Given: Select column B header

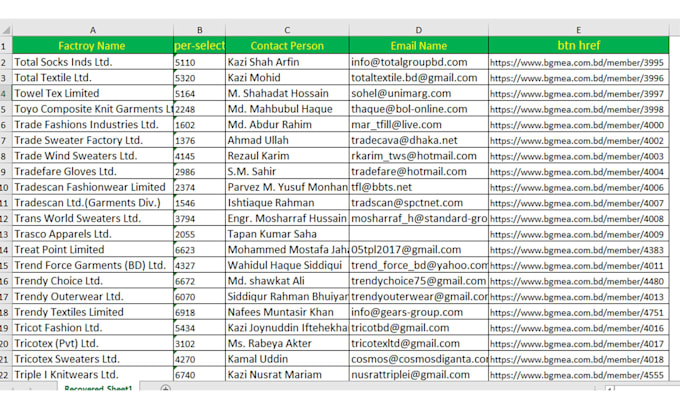Looking at the screenshot, I should (199, 30).
